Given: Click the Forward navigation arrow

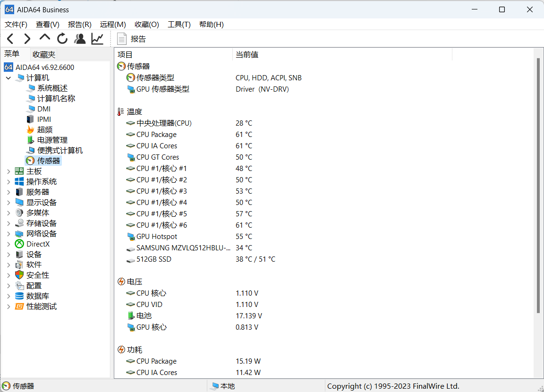Looking at the screenshot, I should (x=27, y=39).
